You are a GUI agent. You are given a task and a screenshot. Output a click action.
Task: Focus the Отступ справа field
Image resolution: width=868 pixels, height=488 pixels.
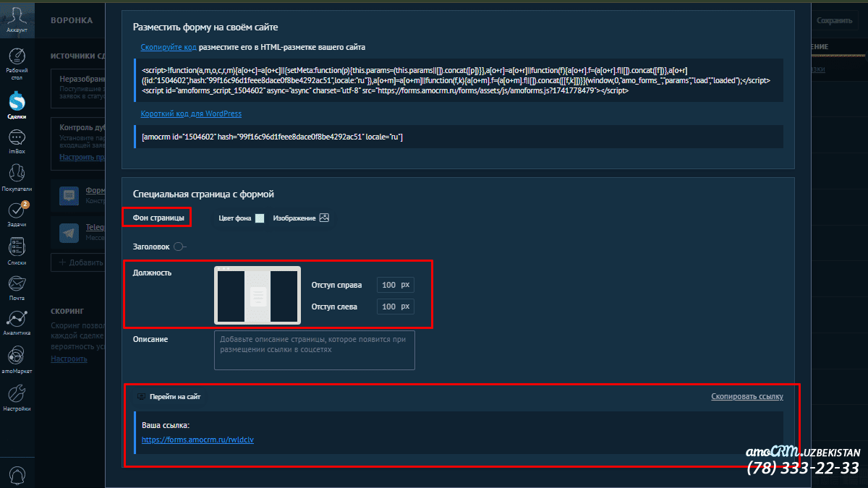[x=395, y=285]
